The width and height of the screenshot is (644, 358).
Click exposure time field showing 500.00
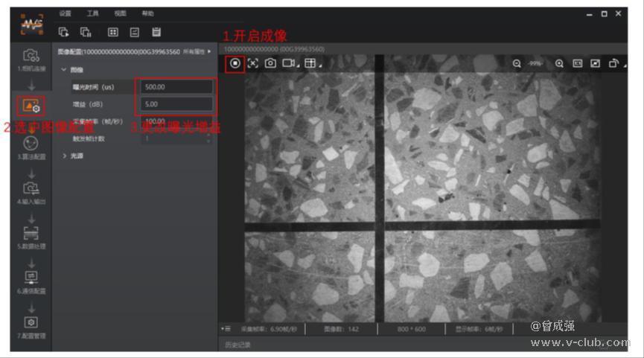pyautogui.click(x=177, y=87)
